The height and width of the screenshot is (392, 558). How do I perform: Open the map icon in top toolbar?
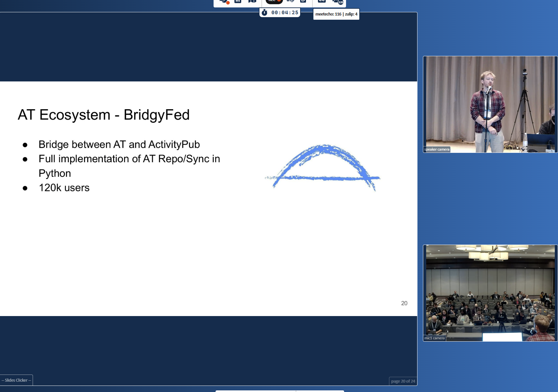[x=252, y=1]
